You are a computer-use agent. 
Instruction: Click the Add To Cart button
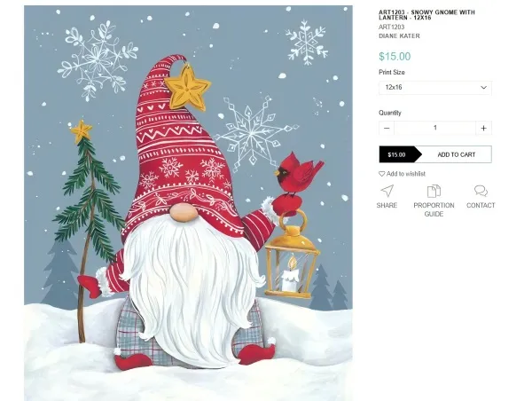(x=435, y=154)
